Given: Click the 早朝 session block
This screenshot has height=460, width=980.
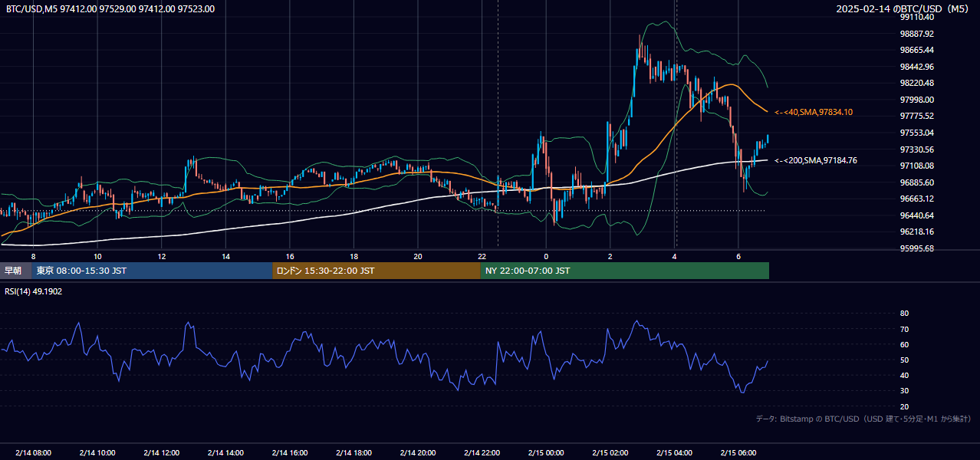Looking at the screenshot, I should pos(15,271).
